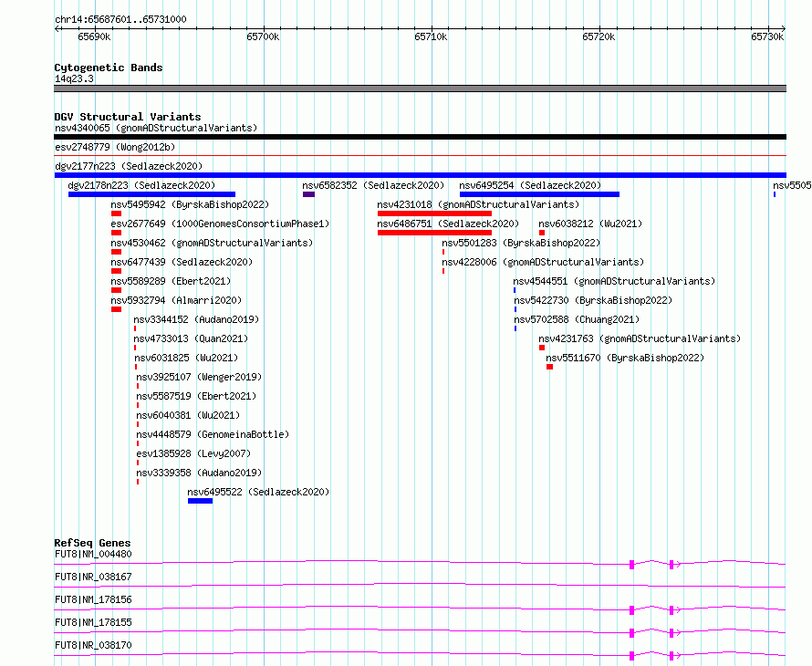Open nsv6495522 (Sedlazeck2020) variant label
This screenshot has width=812, height=666.
click(x=258, y=492)
